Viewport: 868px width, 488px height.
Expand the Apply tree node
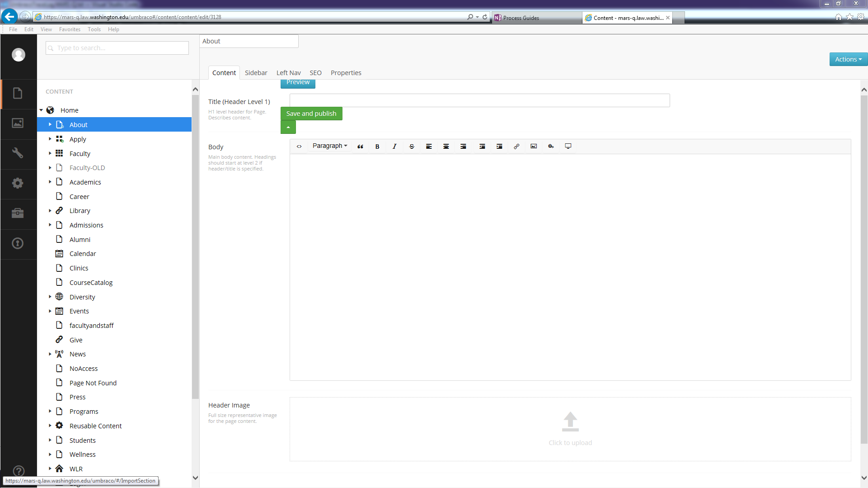[x=50, y=139]
